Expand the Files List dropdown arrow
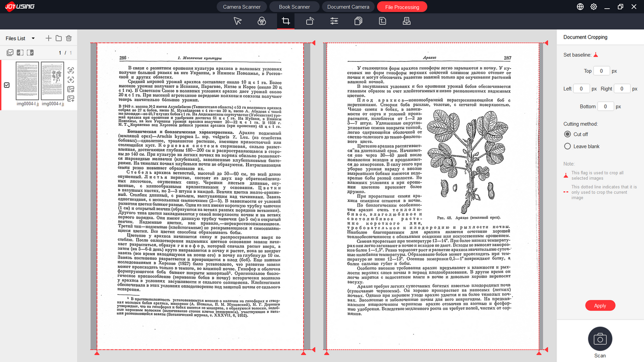Image resolution: width=644 pixels, height=362 pixels. pyautogui.click(x=33, y=38)
